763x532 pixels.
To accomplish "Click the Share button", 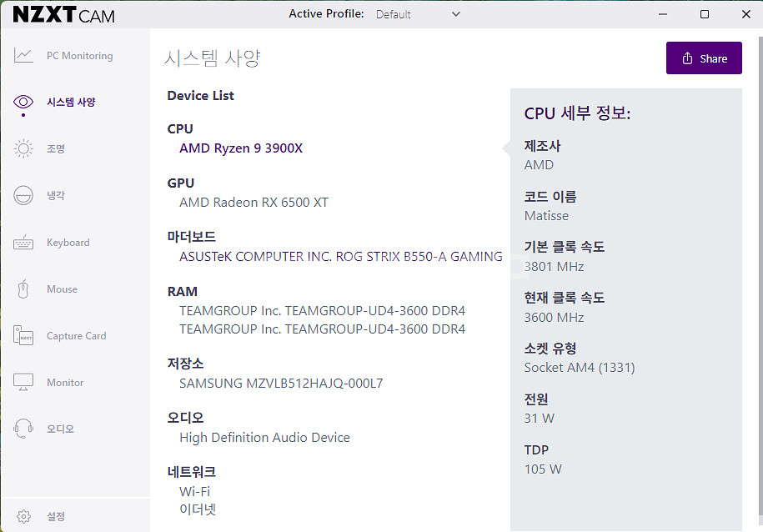I will click(704, 58).
